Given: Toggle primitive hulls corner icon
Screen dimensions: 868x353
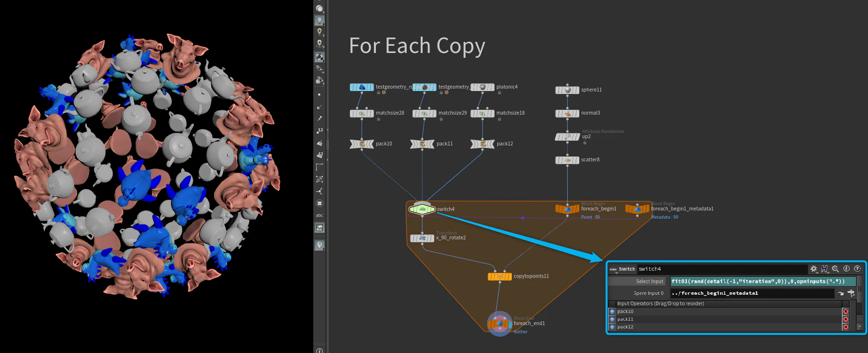Looking at the screenshot, I should tap(319, 167).
